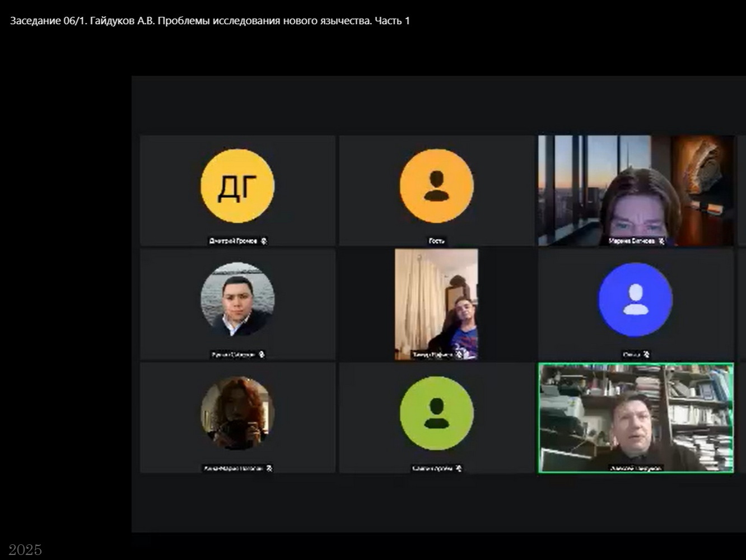Click the blue placeholder avatar
The width and height of the screenshot is (746, 560).
tap(635, 300)
